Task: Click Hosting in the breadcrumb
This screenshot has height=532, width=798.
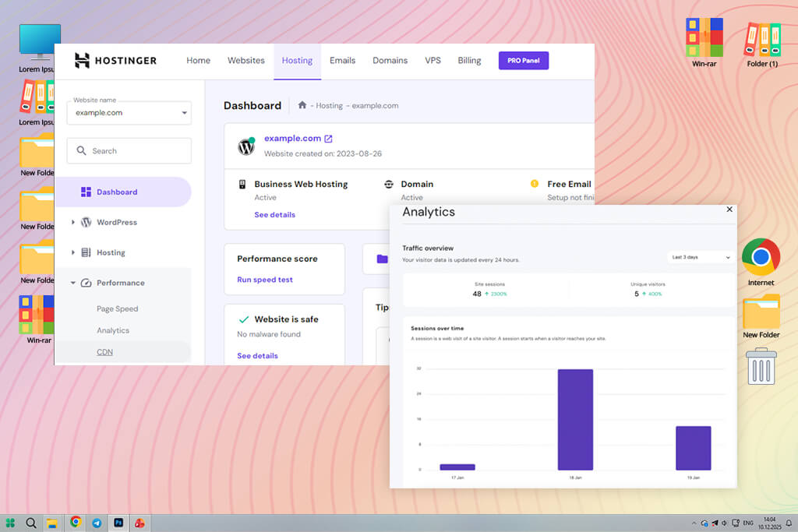Action: tap(330, 105)
